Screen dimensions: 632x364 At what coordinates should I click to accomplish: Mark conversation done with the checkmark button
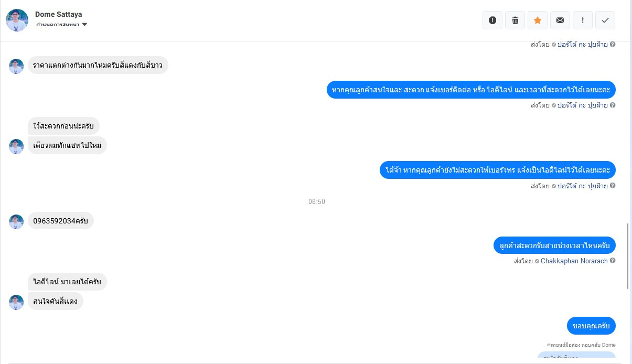[x=605, y=20]
